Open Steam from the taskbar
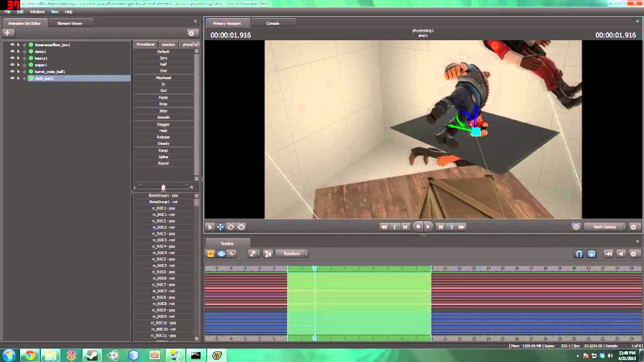644x362 pixels. [x=92, y=355]
